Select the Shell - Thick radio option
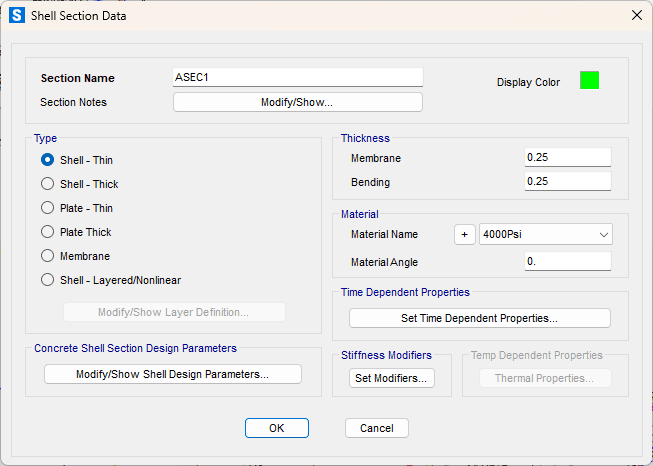Screen dimensions: 653x466 pyautogui.click(x=47, y=184)
